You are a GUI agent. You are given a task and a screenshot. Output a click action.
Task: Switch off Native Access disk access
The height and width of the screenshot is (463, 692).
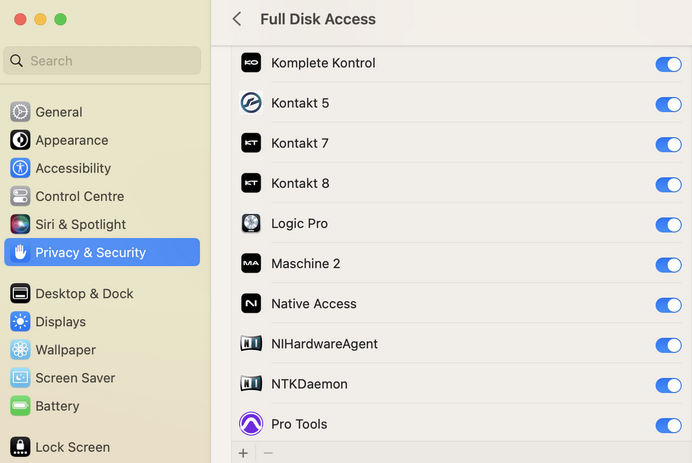[x=668, y=305]
